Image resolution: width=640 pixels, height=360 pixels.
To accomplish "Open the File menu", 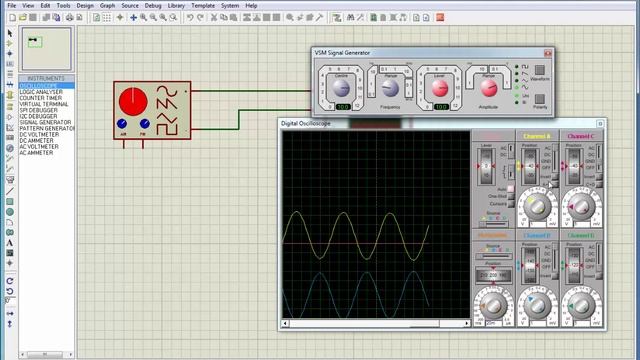I will (12, 6).
